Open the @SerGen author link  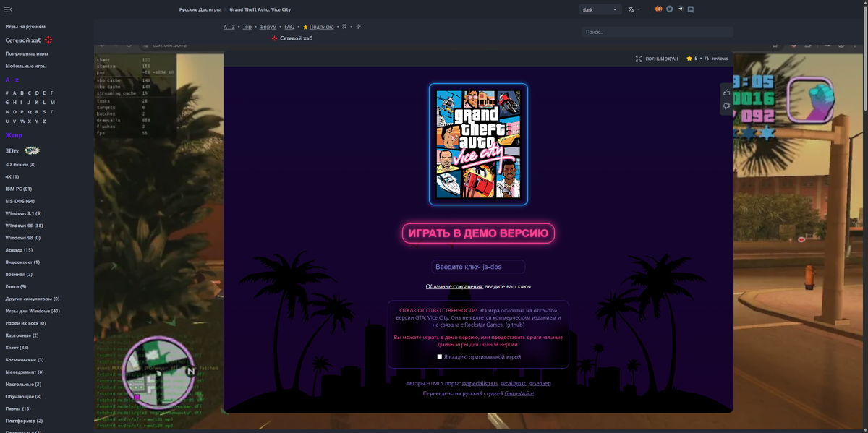(x=540, y=383)
